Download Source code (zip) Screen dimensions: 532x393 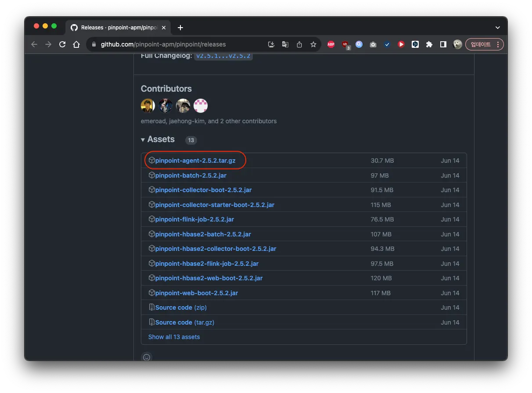coord(181,307)
